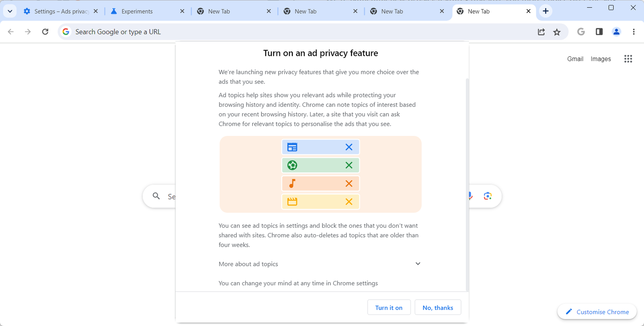Image resolution: width=644 pixels, height=326 pixels.
Task: Open the tab search dropdown
Action: [10, 11]
